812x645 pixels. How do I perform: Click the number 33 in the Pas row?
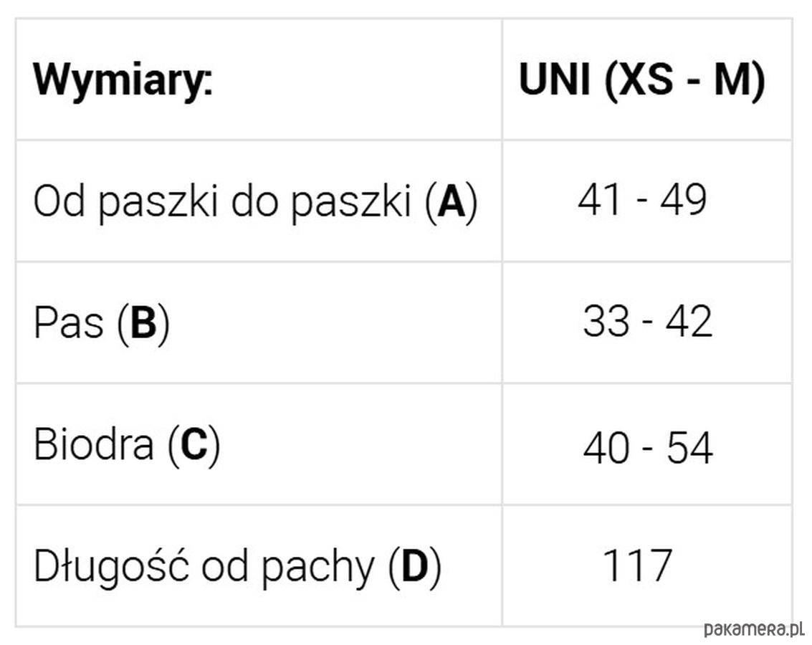[605, 322]
